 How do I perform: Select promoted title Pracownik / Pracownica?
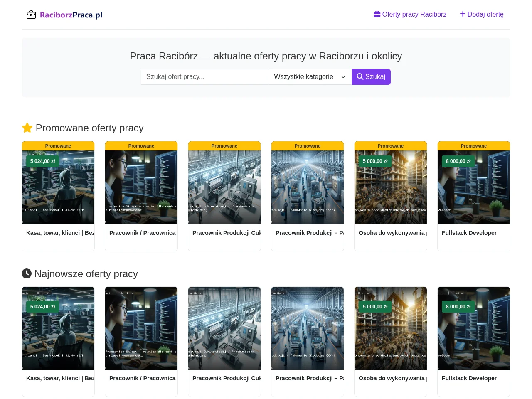click(143, 233)
